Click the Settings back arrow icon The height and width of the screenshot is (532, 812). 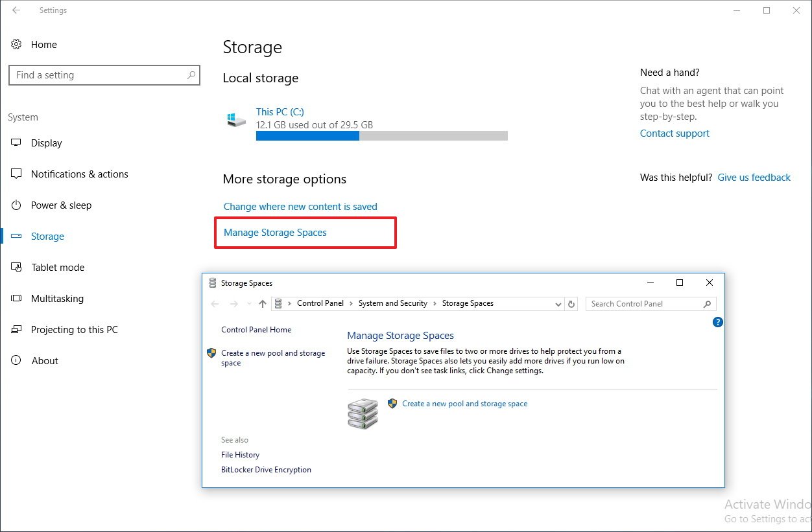[x=16, y=10]
